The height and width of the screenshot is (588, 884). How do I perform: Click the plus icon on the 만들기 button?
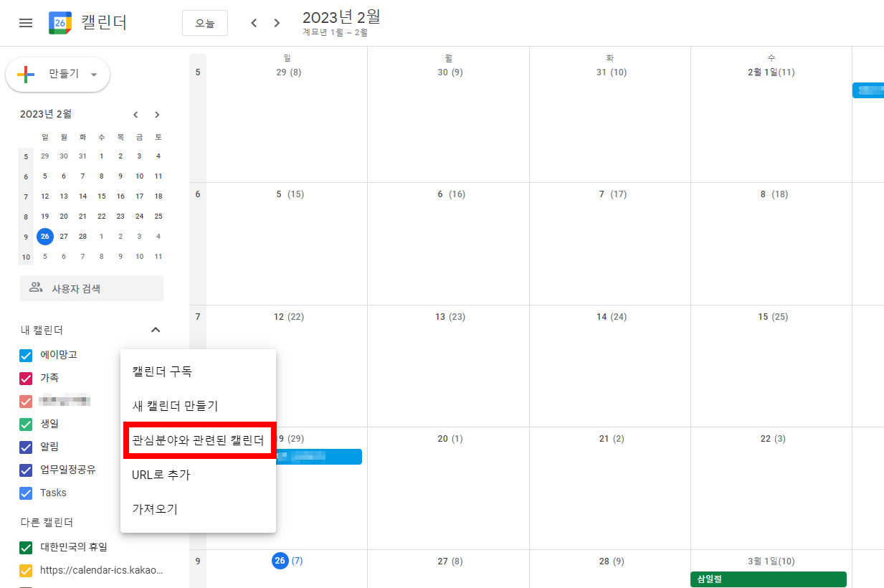point(27,74)
